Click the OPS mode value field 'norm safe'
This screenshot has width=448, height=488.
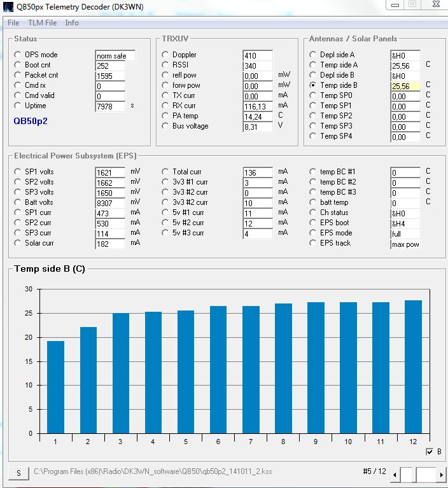tap(115, 56)
